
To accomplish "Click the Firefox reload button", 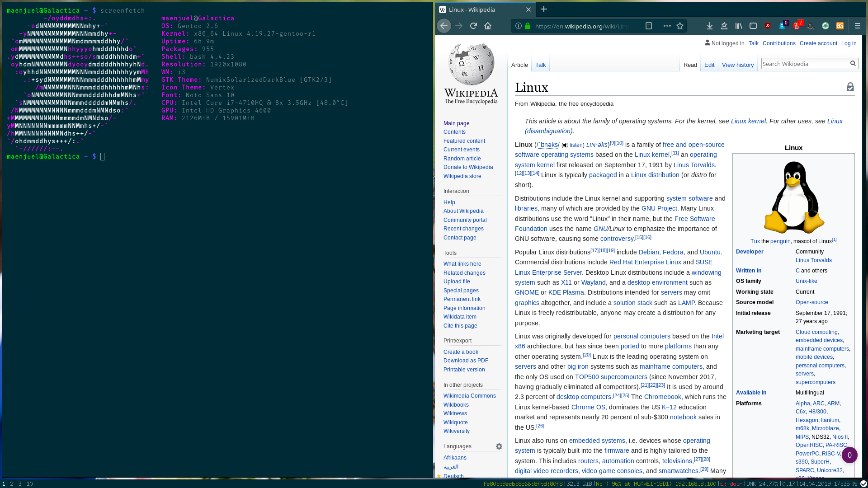I will [473, 26].
